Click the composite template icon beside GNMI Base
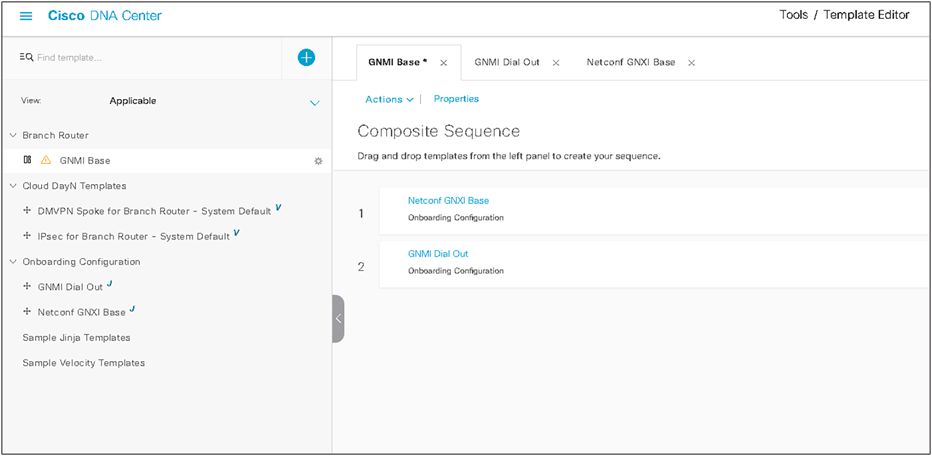 (x=27, y=160)
